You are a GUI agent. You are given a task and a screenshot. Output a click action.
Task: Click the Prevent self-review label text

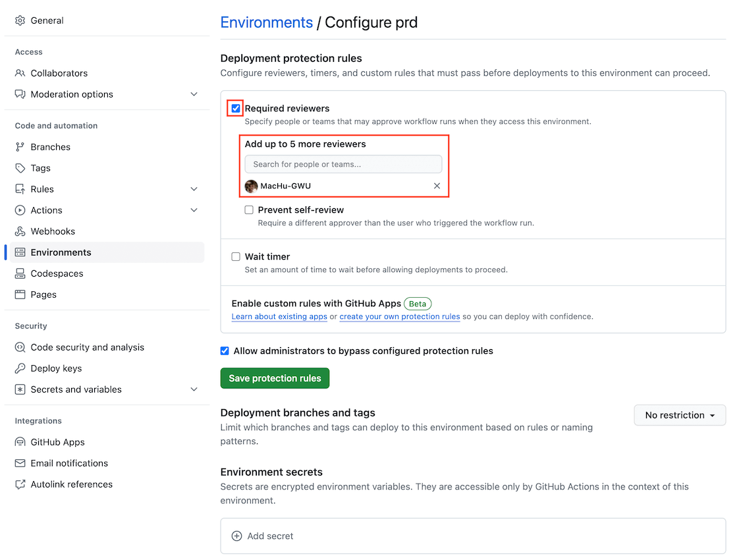tap(300, 210)
